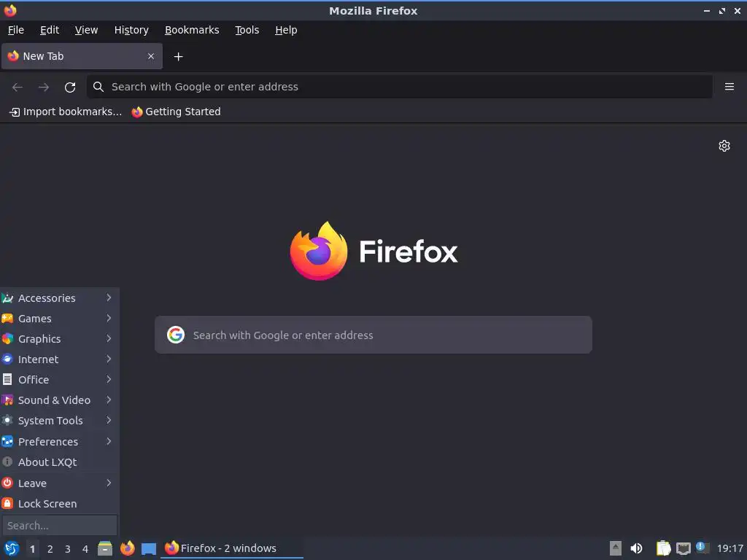Screen dimensions: 747x560
Task: Expand the Preferences submenu
Action: pos(60,442)
